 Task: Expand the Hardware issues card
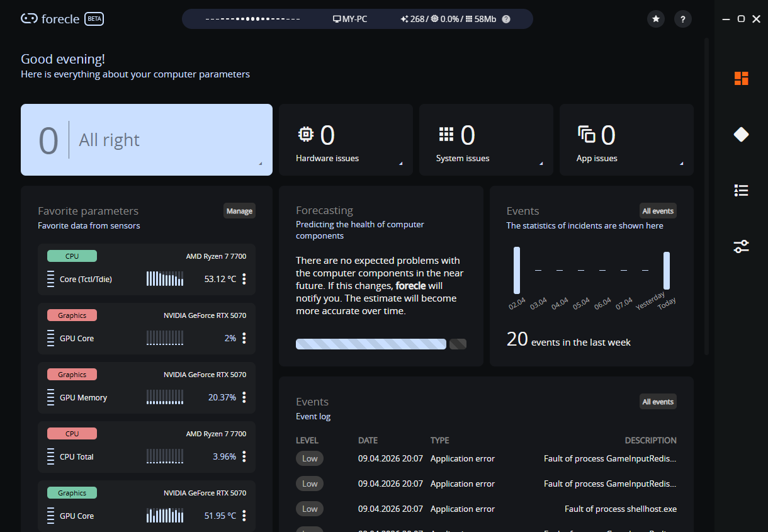[x=346, y=140]
